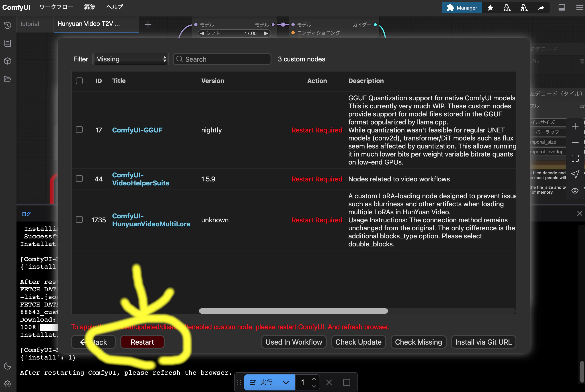Screen dimensions: 585x392
Task: Tick the ComfyUI-VideoHelperSuite row checkbox
Action: click(x=79, y=179)
